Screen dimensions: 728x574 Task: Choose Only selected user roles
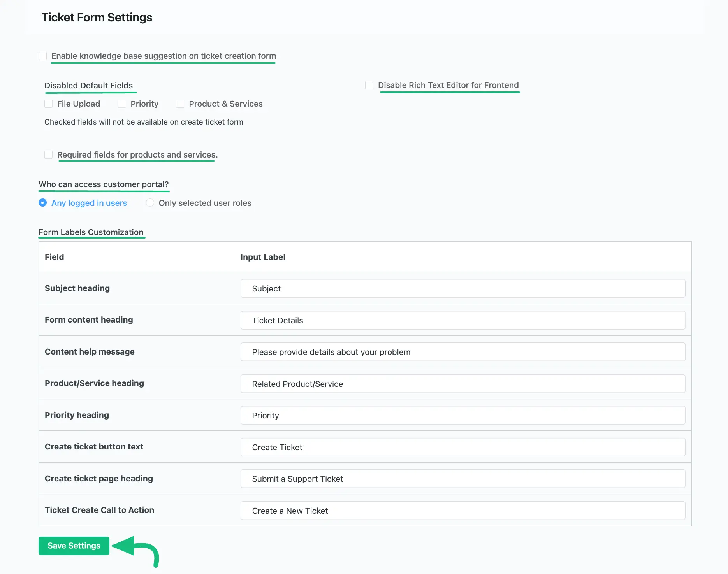pos(150,203)
